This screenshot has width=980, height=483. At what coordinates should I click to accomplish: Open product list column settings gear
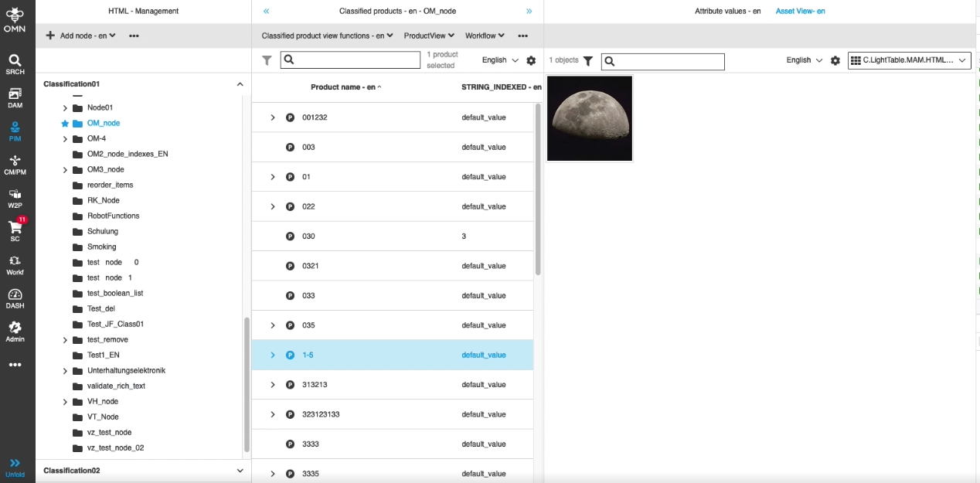click(531, 60)
